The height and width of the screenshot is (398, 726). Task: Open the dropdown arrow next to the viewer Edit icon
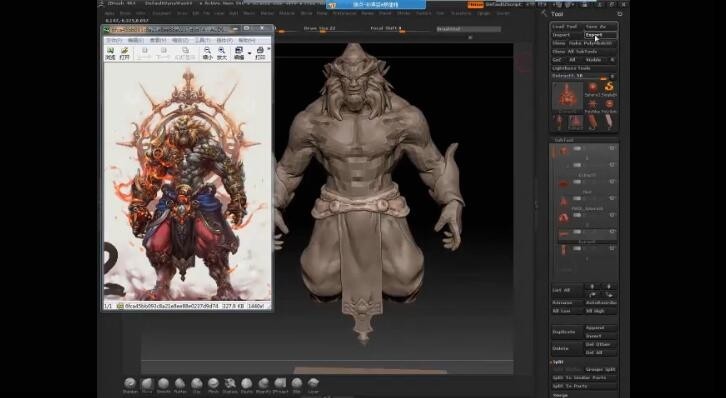(x=250, y=53)
